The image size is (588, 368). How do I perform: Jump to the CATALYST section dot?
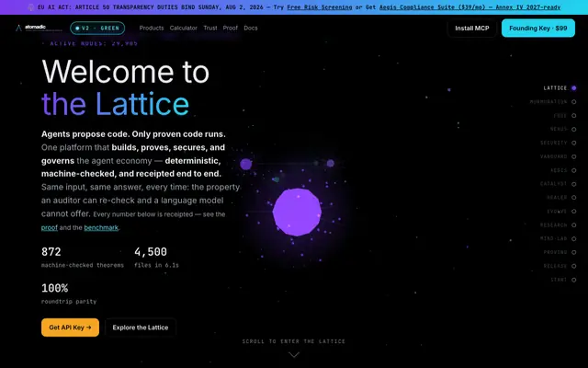(x=573, y=184)
